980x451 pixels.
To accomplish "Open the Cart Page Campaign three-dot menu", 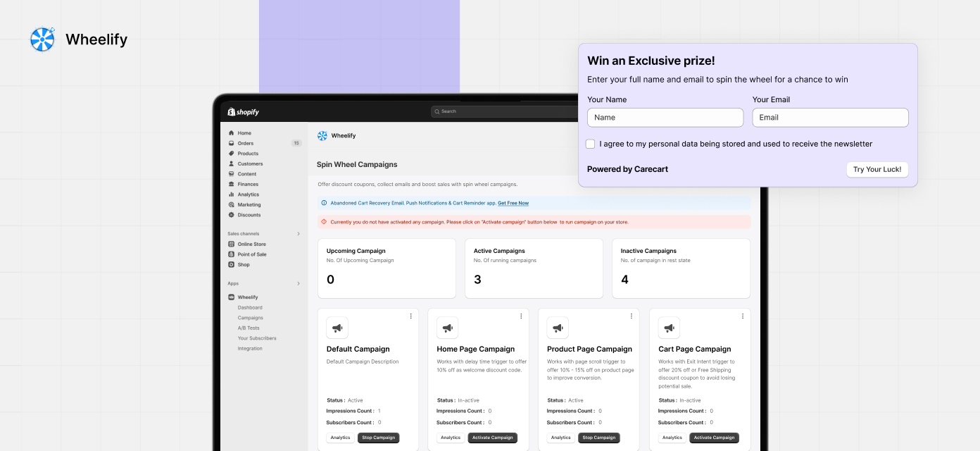I will [743, 316].
